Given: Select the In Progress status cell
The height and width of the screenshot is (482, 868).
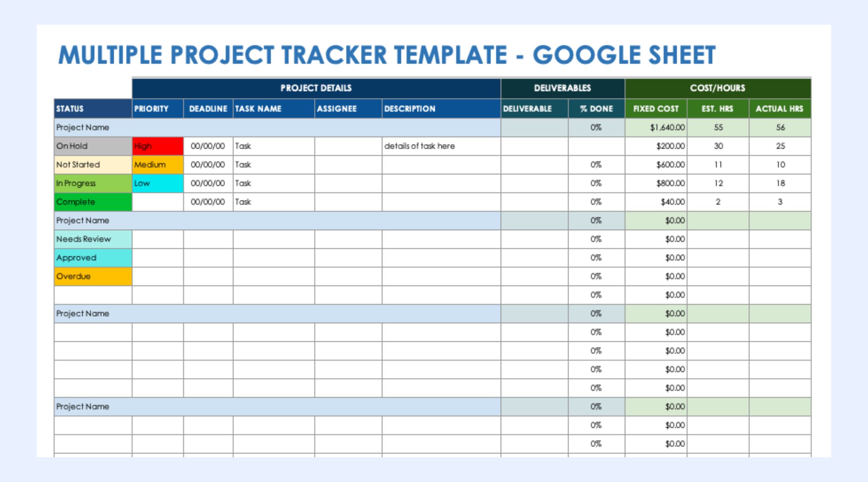Looking at the screenshot, I should click(x=93, y=183).
